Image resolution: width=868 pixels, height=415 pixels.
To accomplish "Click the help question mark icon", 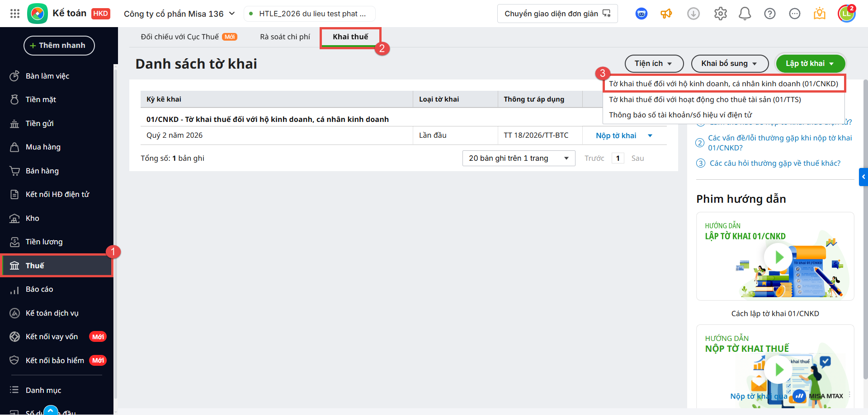I will click(x=769, y=14).
